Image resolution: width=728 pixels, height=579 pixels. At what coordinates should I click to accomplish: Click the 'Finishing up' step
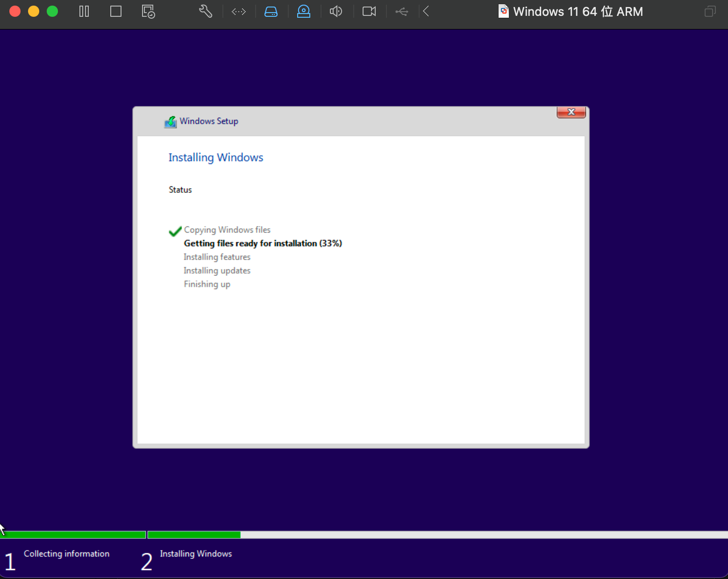click(207, 284)
